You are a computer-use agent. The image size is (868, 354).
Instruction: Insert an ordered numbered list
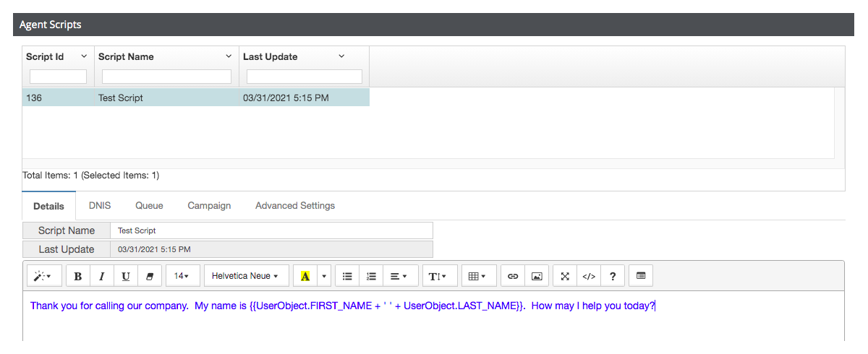(371, 276)
